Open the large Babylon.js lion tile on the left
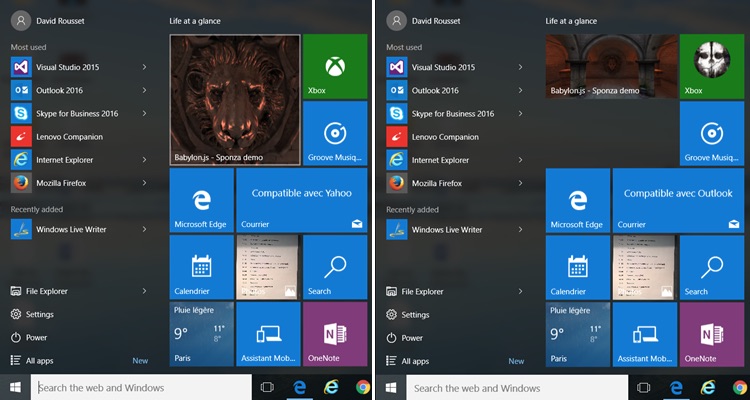 [x=235, y=99]
